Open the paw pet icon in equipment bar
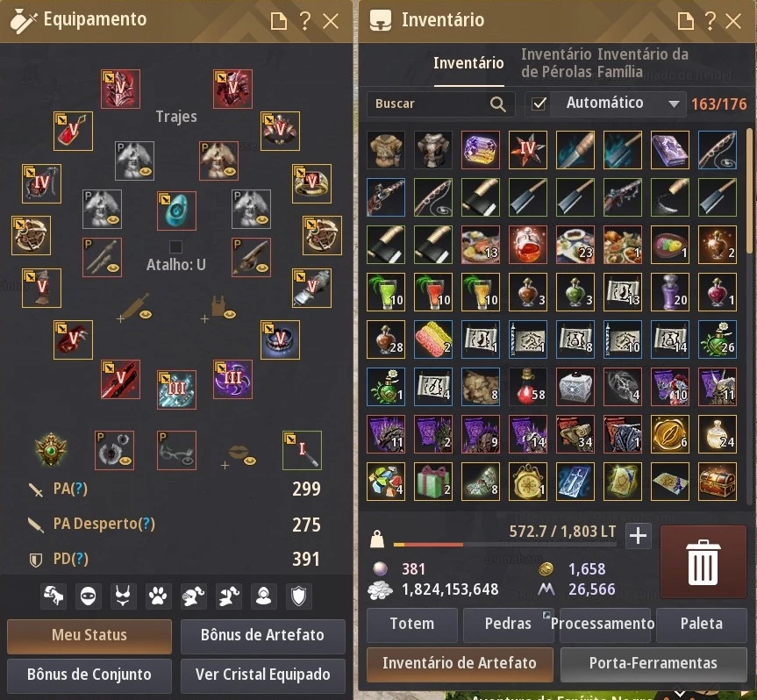757x700 pixels. point(157,596)
